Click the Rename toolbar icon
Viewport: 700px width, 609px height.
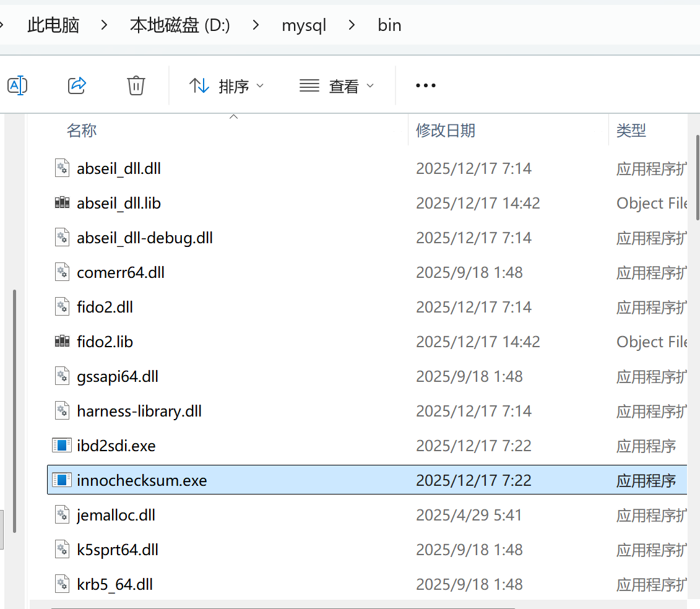tap(17, 85)
